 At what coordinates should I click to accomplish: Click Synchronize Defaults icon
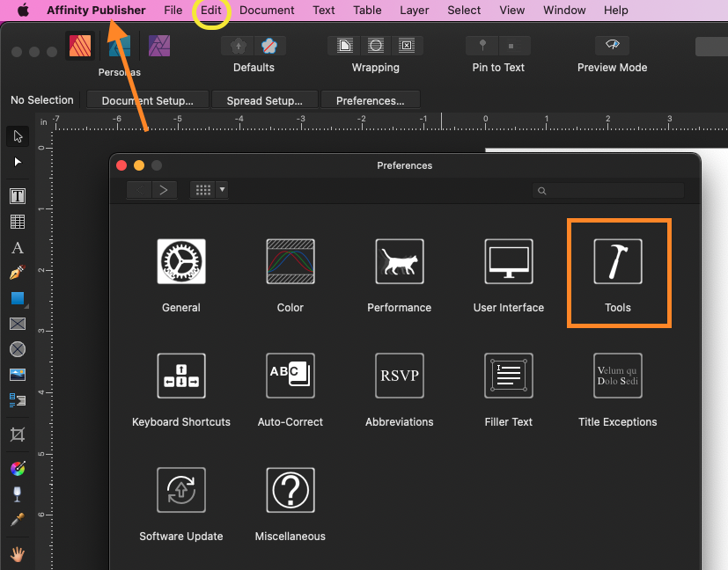coord(239,46)
